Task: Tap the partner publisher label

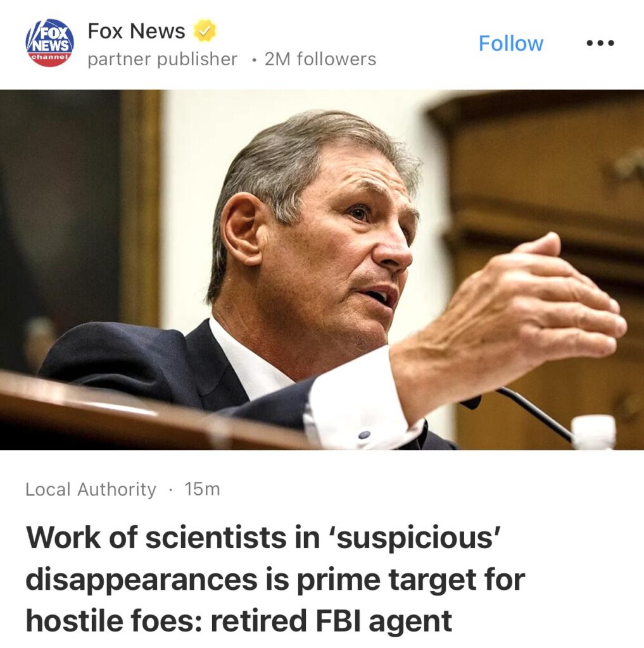Action: [163, 59]
